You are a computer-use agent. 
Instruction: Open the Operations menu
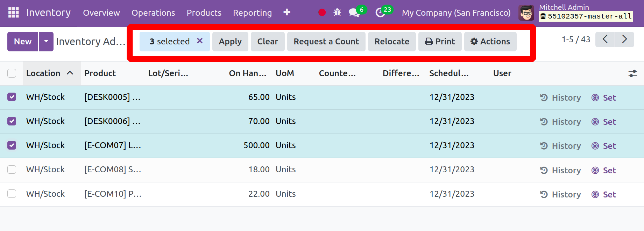coord(153,13)
